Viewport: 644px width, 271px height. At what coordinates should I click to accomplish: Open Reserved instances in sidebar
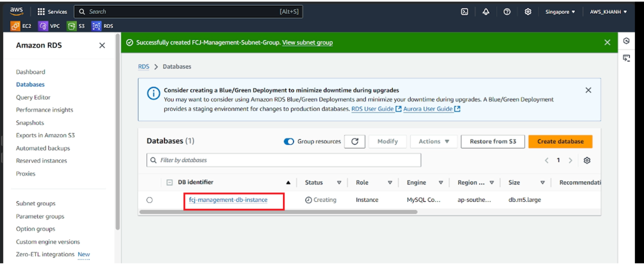(x=41, y=161)
